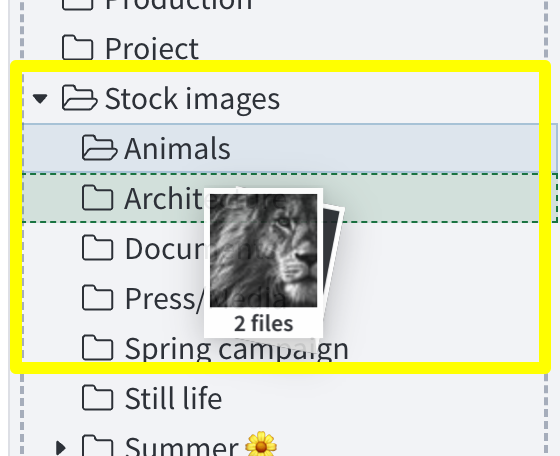Image resolution: width=560 pixels, height=456 pixels.
Task: Open the Animals folder label
Action: (x=177, y=149)
